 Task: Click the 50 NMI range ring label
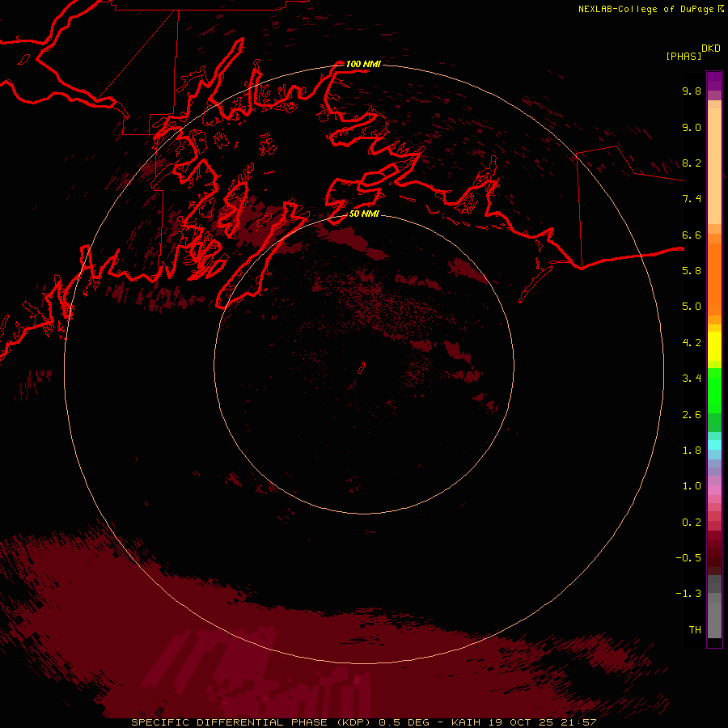(x=364, y=214)
